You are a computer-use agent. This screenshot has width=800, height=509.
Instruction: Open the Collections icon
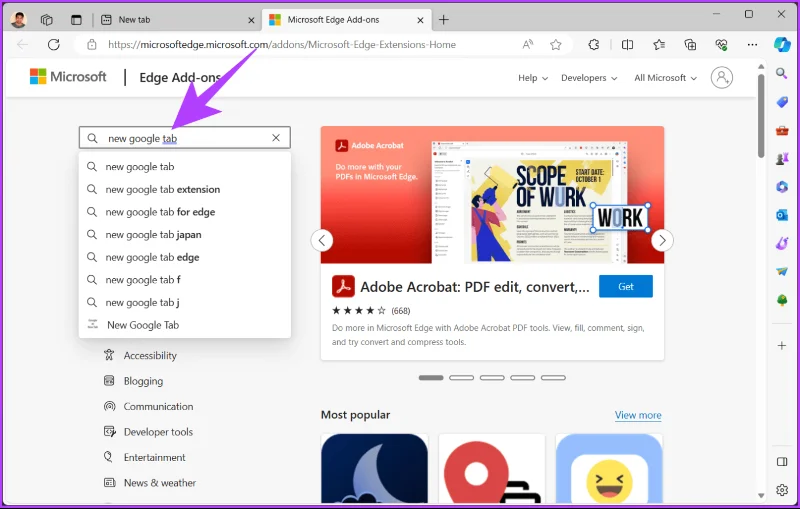pyautogui.click(x=690, y=45)
